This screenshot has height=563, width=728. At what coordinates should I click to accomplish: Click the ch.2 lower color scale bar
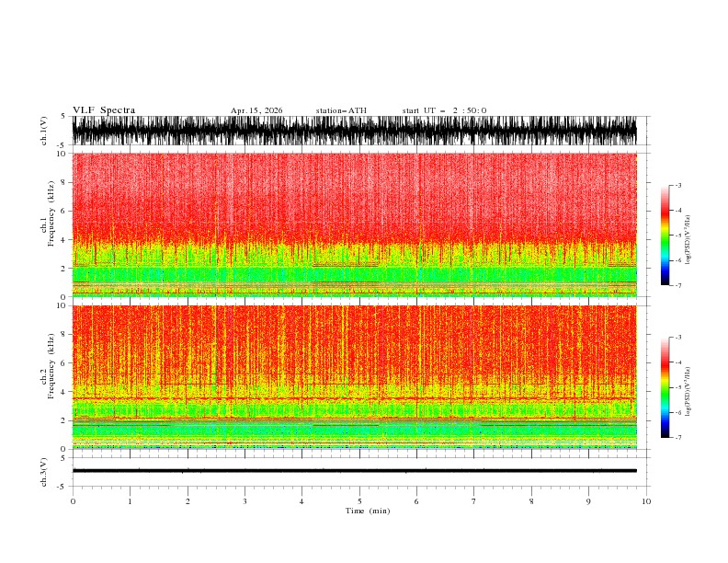[665, 387]
